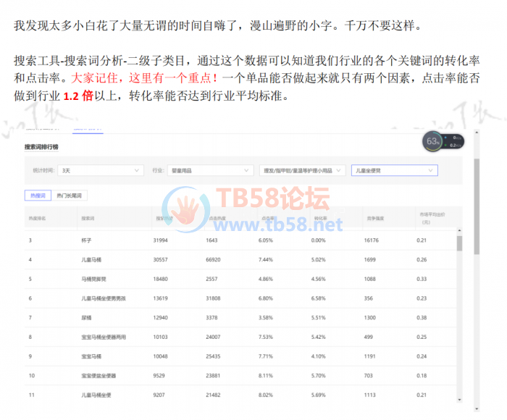This screenshot has width=507, height=420.
Task: Click the outer page scrollbar up arrow
Action: 477,133
